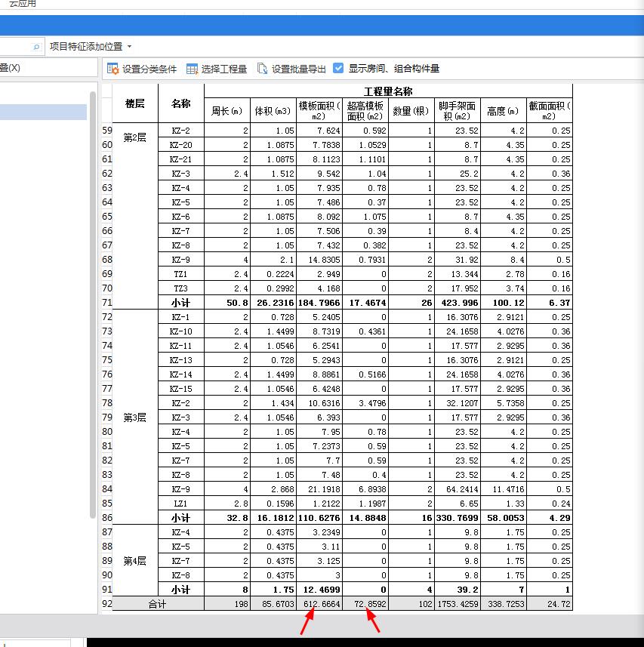644x647 pixels.
Task: Click the search magnifier icon
Action: pos(36,47)
